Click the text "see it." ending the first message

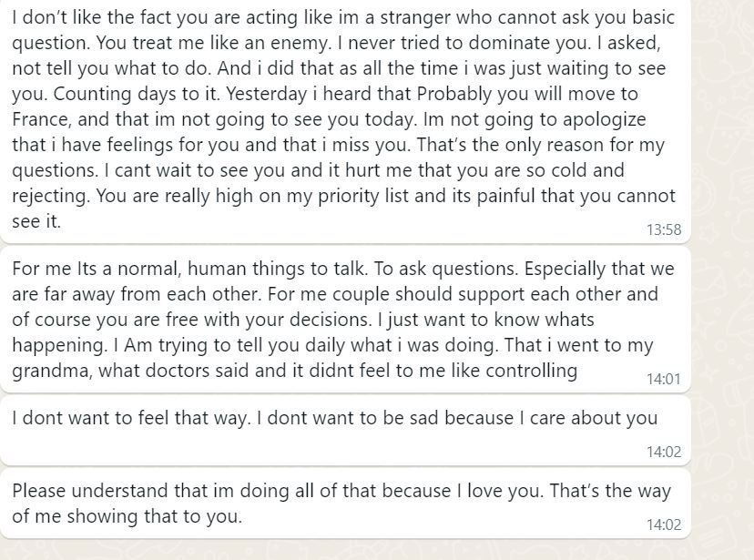click(x=36, y=221)
